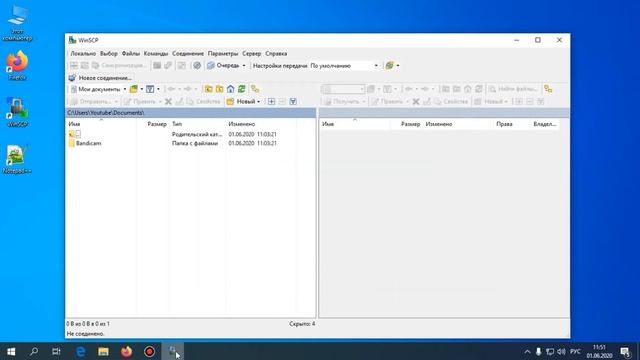
Task: Open the Файлы menu
Action: coord(131,53)
